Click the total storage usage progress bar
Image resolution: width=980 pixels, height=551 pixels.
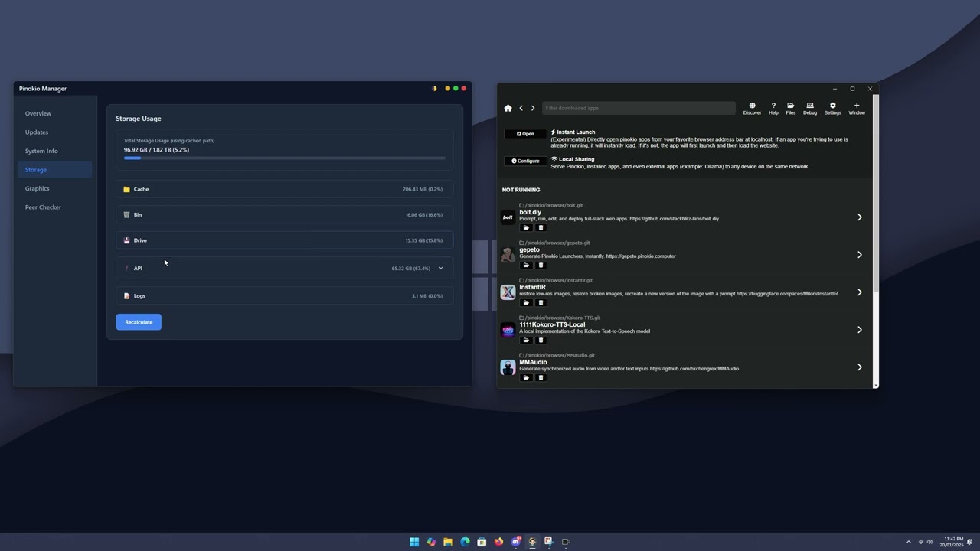283,158
